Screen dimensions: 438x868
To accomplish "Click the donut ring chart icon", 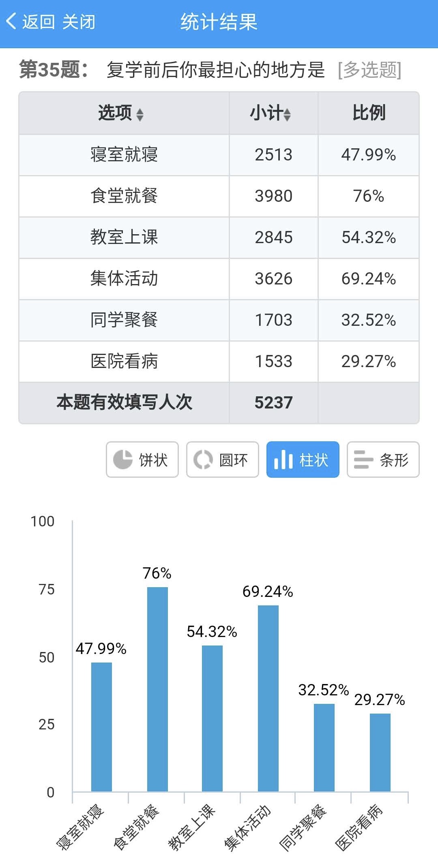I will tap(203, 460).
